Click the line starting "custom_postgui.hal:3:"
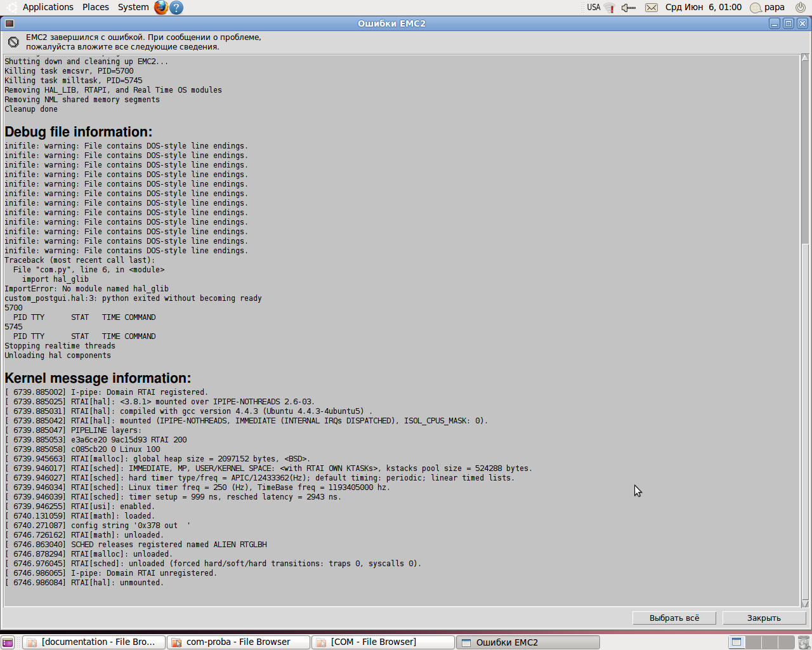This screenshot has height=650, width=812. pos(133,298)
